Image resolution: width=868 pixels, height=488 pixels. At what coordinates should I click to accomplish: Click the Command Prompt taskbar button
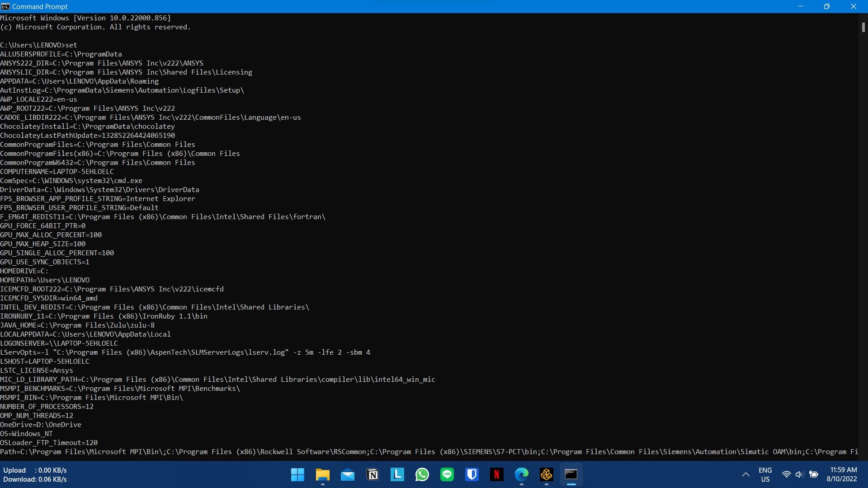coord(571,474)
